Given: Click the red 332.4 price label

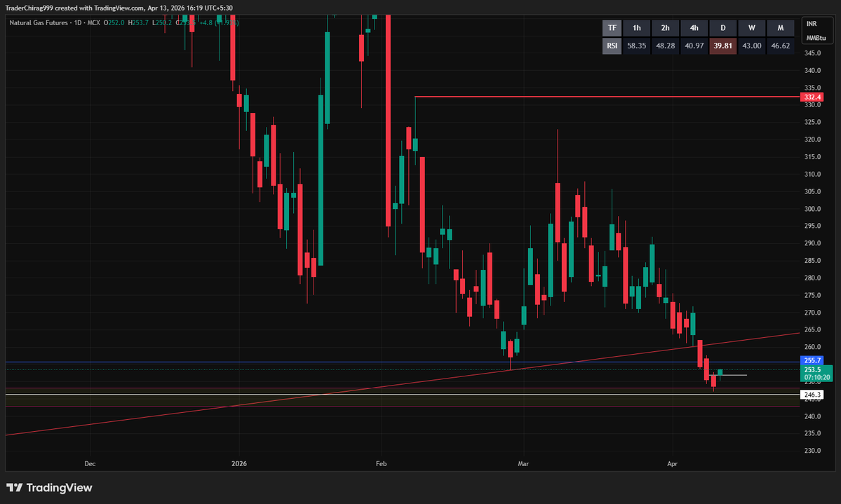Looking at the screenshot, I should [x=814, y=97].
